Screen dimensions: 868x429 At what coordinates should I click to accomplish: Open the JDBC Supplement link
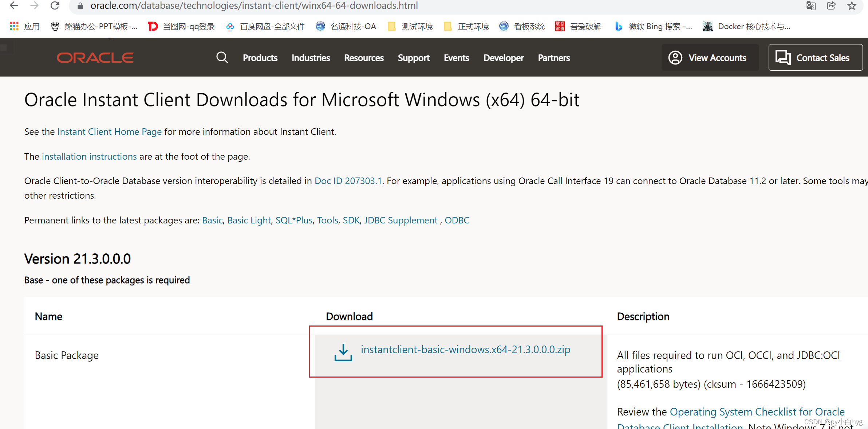(401, 220)
